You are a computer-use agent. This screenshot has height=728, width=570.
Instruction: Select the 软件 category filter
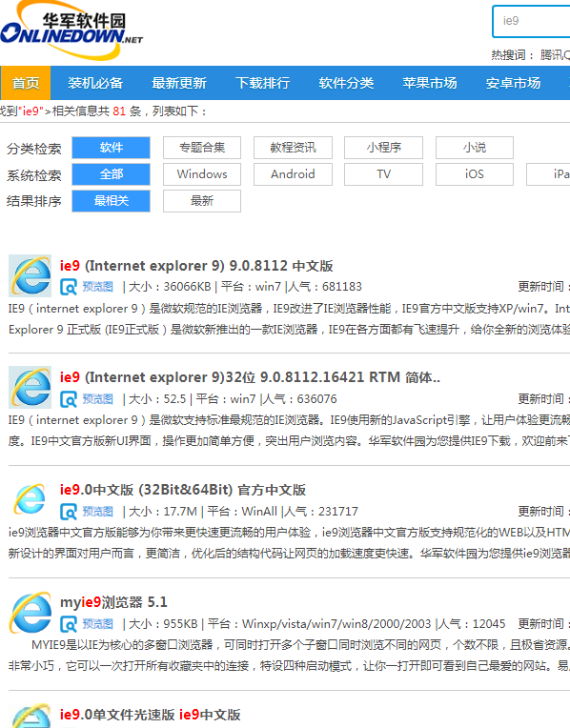(x=111, y=148)
